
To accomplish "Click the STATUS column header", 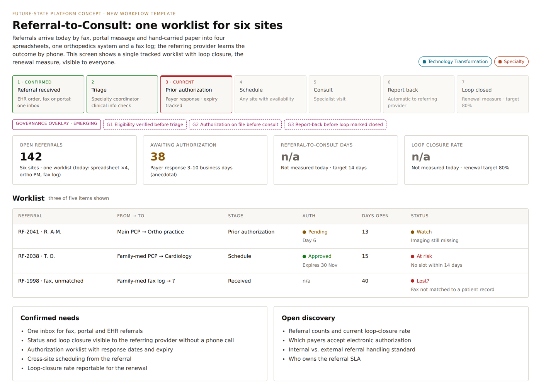I will coord(420,216).
